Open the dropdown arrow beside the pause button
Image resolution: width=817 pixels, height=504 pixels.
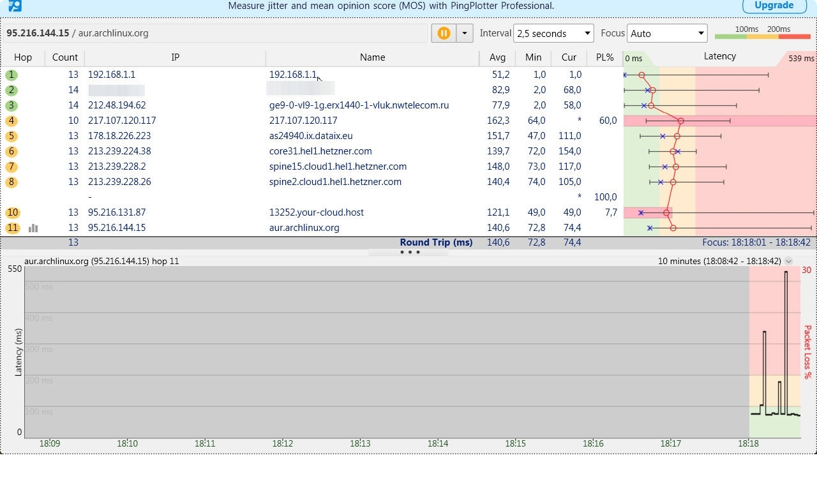coord(465,33)
